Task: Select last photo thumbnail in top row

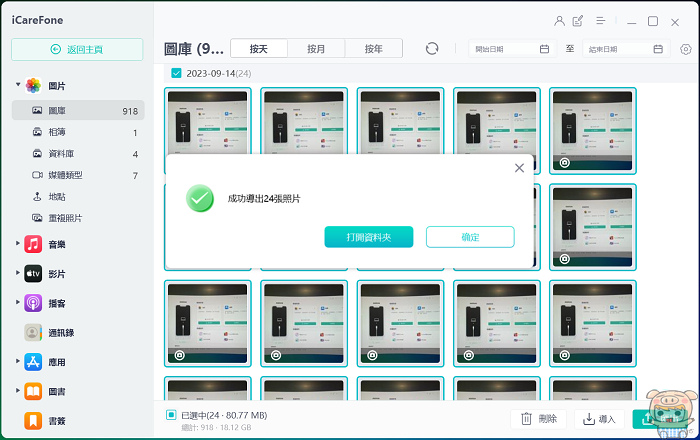Action: coord(592,131)
